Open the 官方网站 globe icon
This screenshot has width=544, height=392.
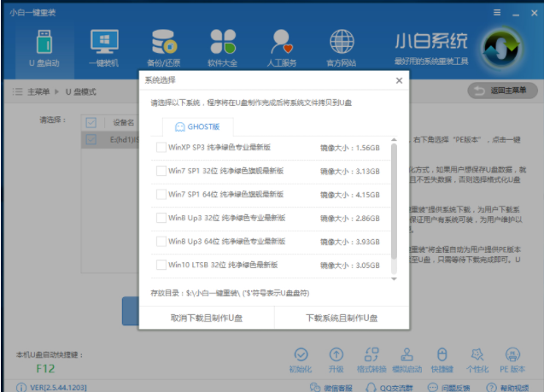(x=342, y=48)
